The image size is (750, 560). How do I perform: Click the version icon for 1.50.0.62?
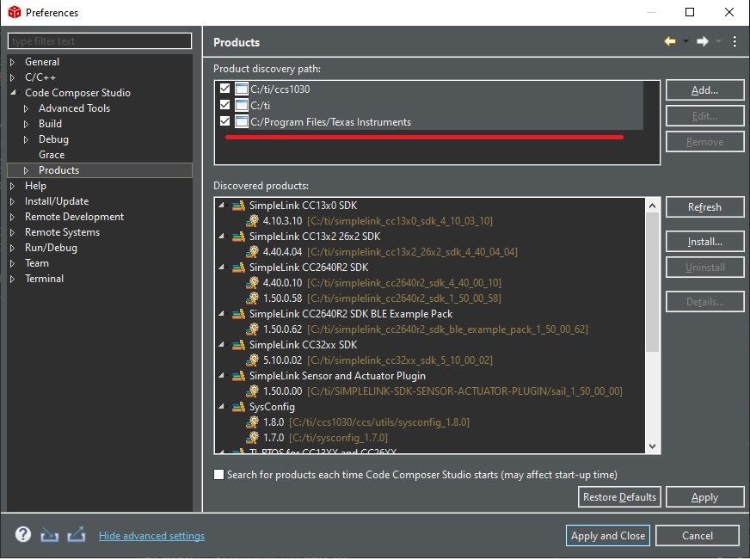[x=253, y=329]
